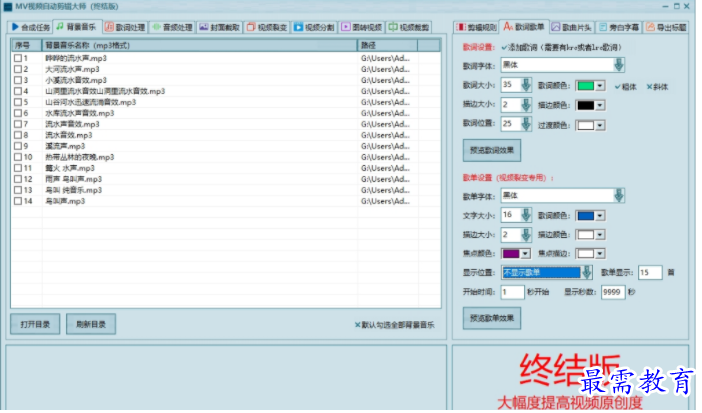Screen dimensions: 702x413
Task: Open the green 歌词颜色 color picker
Action: [590, 86]
